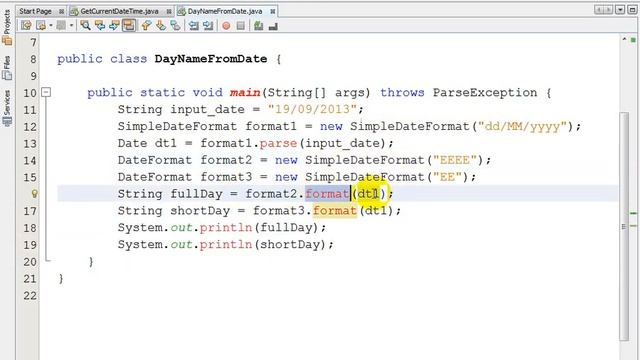Click the shortDay variable on line 17

coord(200,211)
